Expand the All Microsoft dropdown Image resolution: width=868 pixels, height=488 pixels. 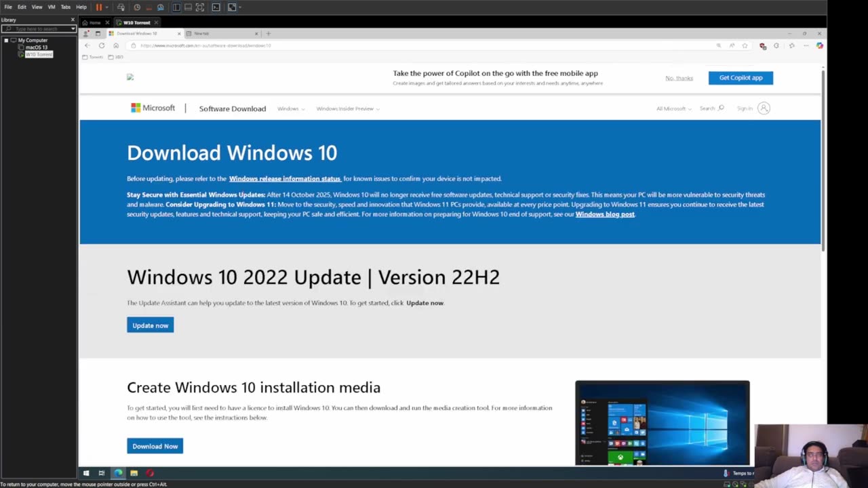673,108
